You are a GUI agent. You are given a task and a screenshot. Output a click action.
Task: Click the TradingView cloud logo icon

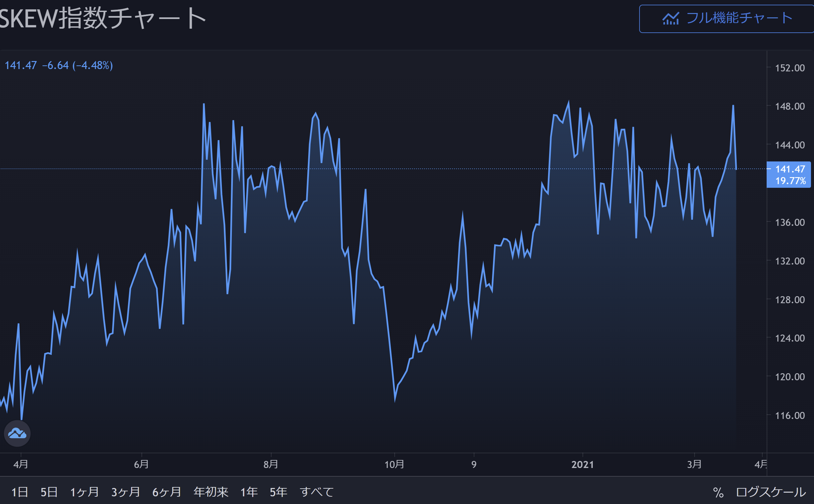click(17, 433)
